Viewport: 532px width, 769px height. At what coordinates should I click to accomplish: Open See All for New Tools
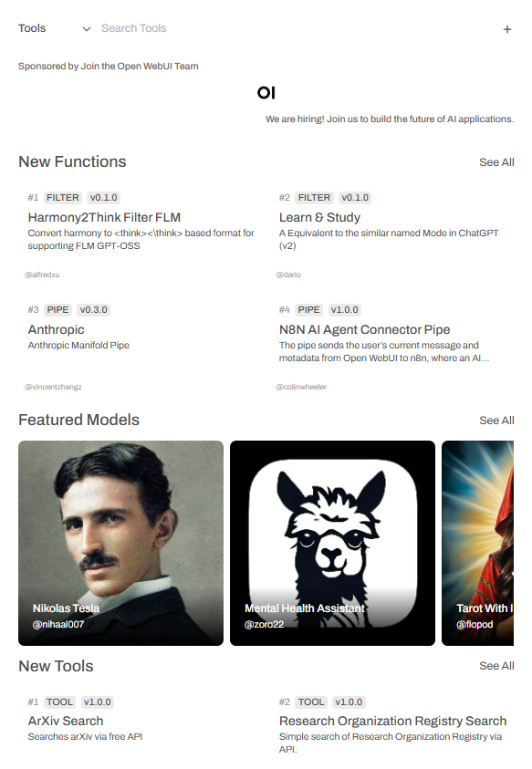pos(496,666)
